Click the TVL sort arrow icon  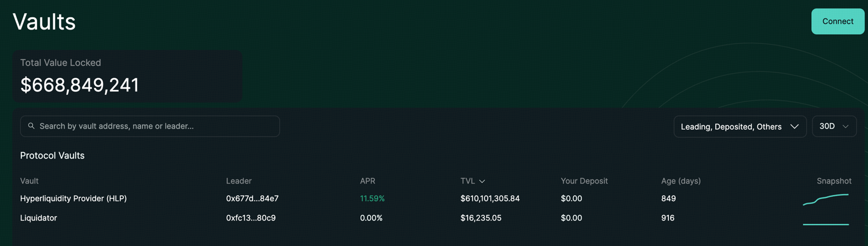click(482, 182)
